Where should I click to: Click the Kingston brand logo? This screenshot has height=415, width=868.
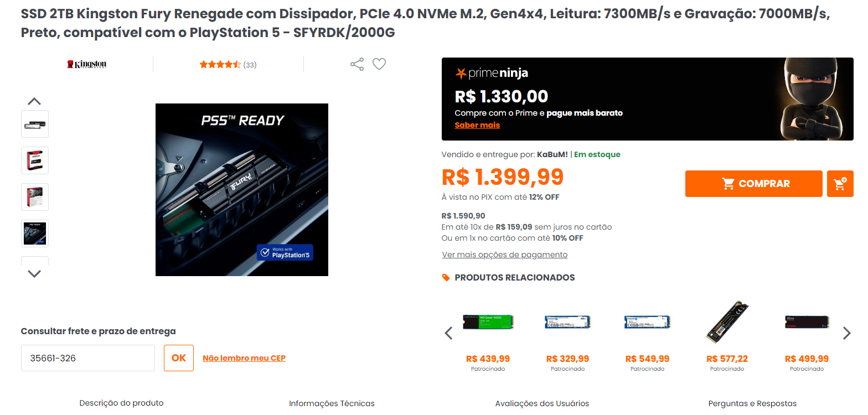87,64
